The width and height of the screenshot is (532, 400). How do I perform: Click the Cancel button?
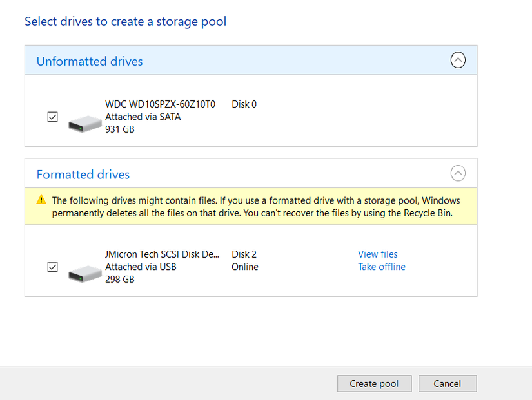coord(448,383)
